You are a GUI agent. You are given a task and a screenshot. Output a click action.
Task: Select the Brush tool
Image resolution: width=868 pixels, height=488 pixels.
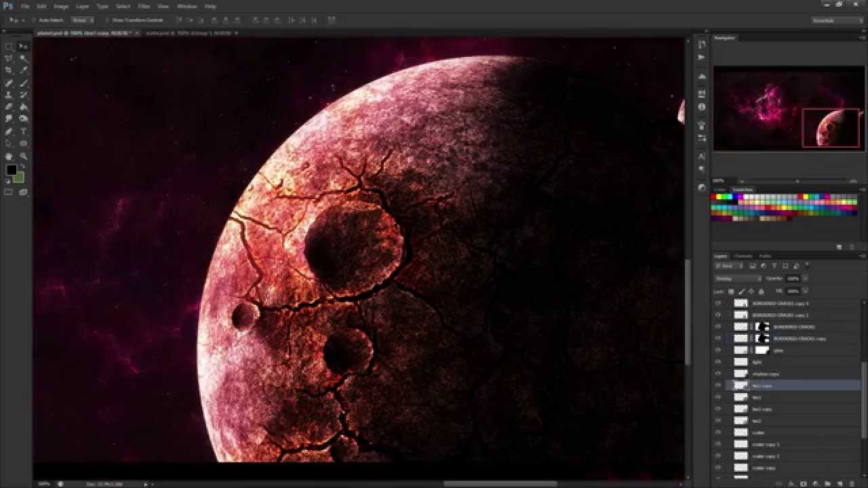pos(24,83)
